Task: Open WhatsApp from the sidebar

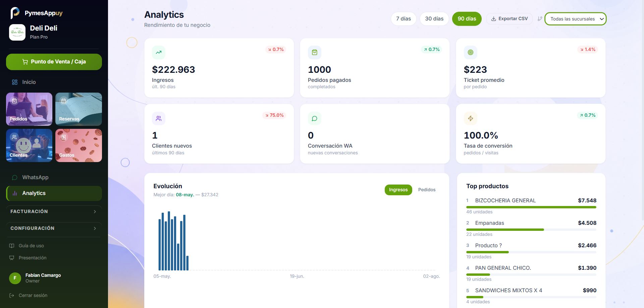Action: point(54,177)
